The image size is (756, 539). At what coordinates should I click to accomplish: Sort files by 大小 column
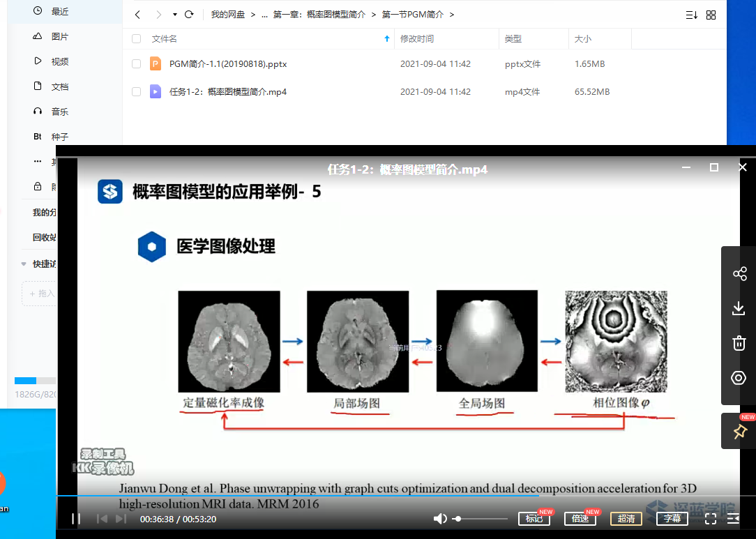(583, 38)
